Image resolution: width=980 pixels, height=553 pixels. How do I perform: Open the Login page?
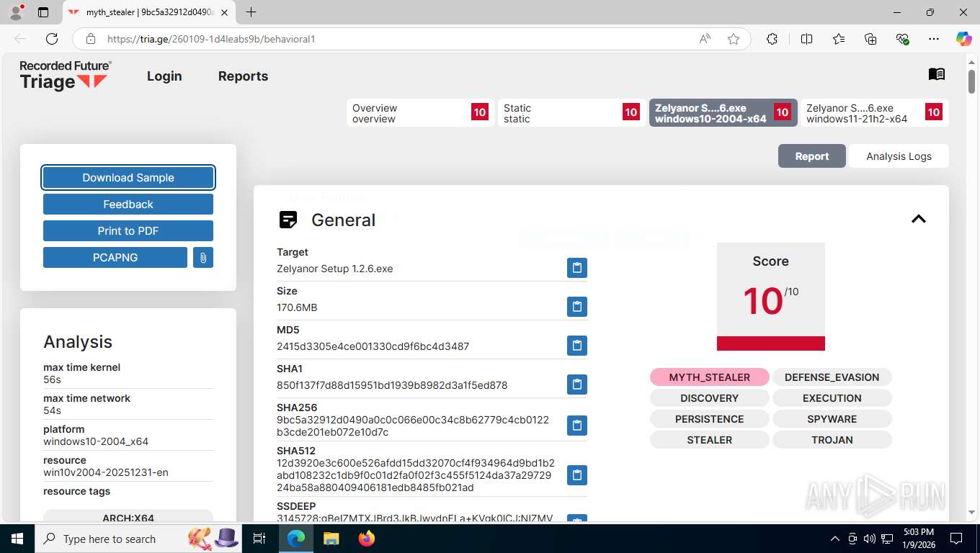pyautogui.click(x=164, y=76)
